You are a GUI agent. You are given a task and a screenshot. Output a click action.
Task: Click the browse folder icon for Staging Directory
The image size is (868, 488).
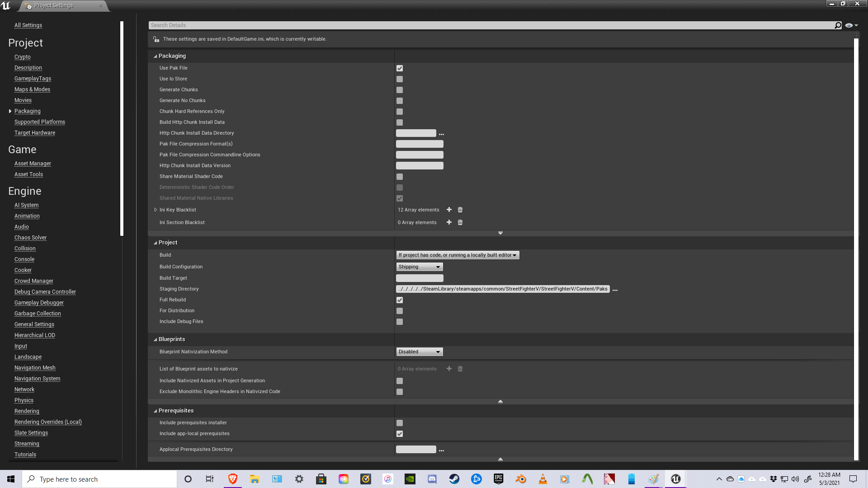pyautogui.click(x=615, y=289)
